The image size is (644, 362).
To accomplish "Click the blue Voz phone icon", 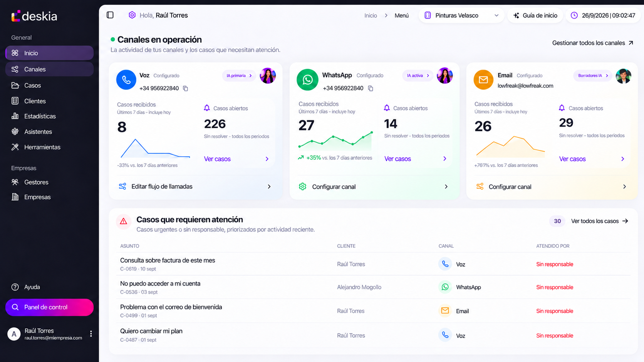I will tap(126, 80).
